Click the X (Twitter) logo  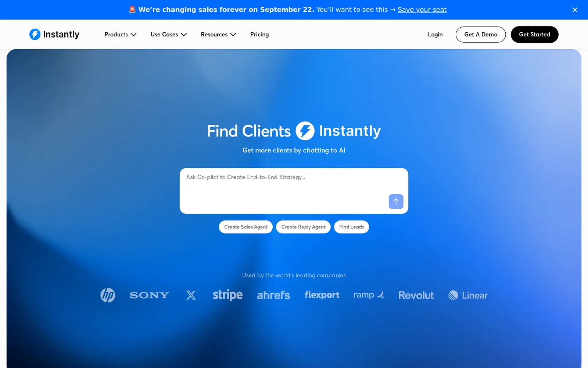[191, 295]
